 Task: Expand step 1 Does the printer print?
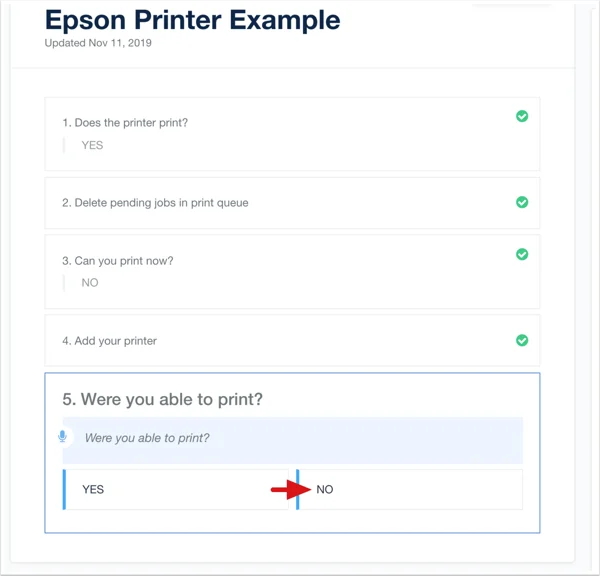point(292,134)
